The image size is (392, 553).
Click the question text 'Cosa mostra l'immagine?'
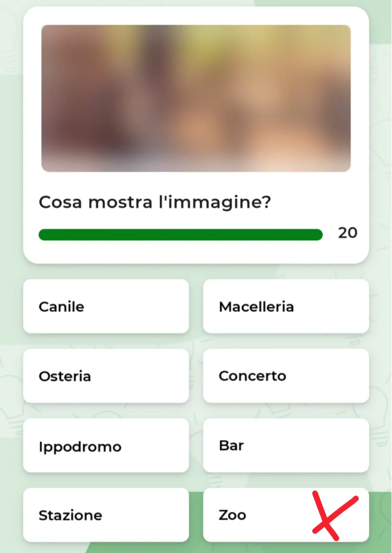coord(155,202)
